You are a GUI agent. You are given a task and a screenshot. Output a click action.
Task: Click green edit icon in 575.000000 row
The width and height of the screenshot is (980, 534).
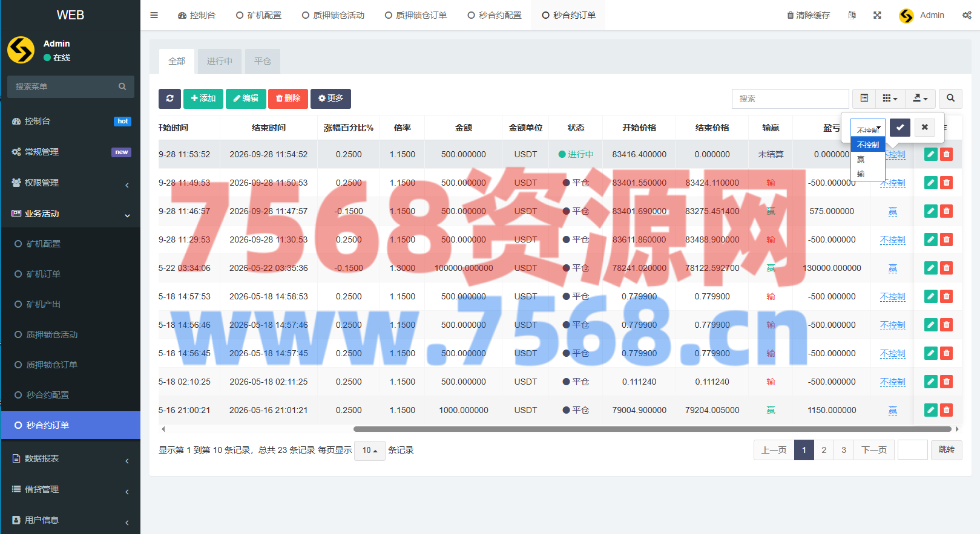point(931,211)
